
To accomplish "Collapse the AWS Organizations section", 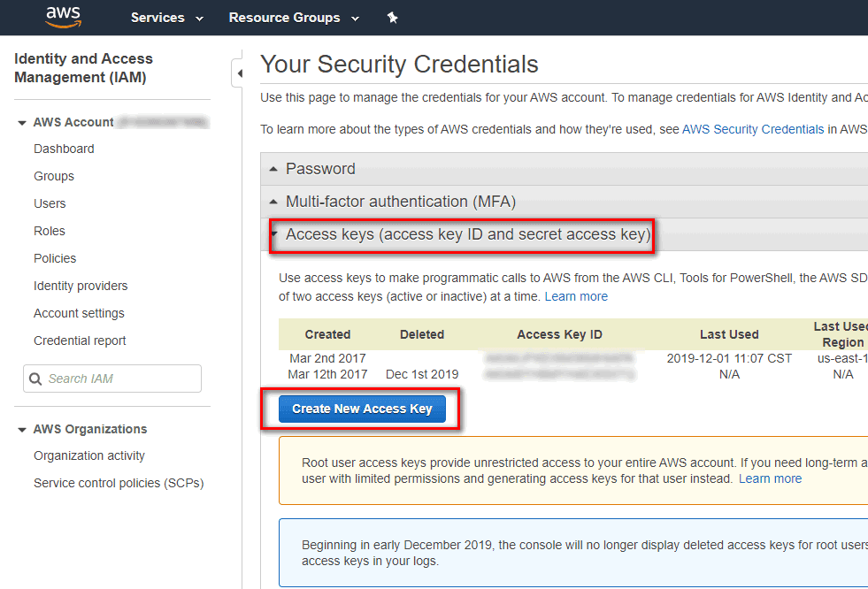I will [22, 430].
